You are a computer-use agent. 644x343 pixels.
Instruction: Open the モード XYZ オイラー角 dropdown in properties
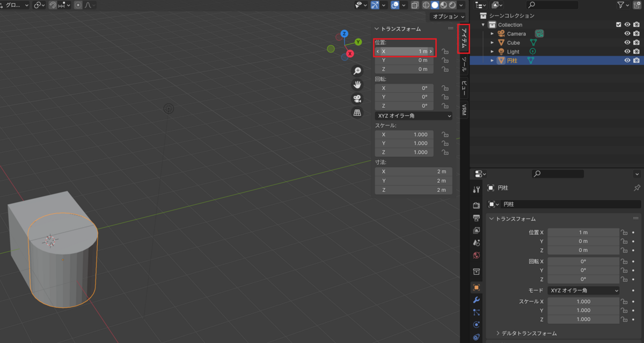(583, 290)
